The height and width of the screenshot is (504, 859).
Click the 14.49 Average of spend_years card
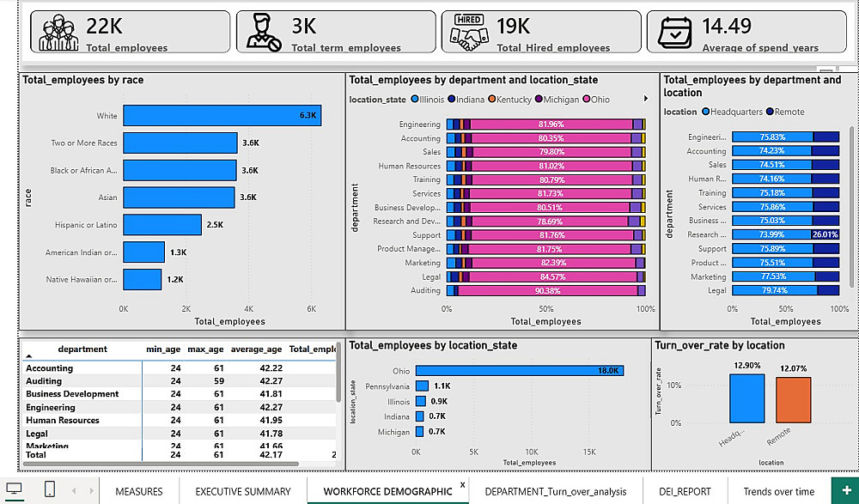point(746,32)
